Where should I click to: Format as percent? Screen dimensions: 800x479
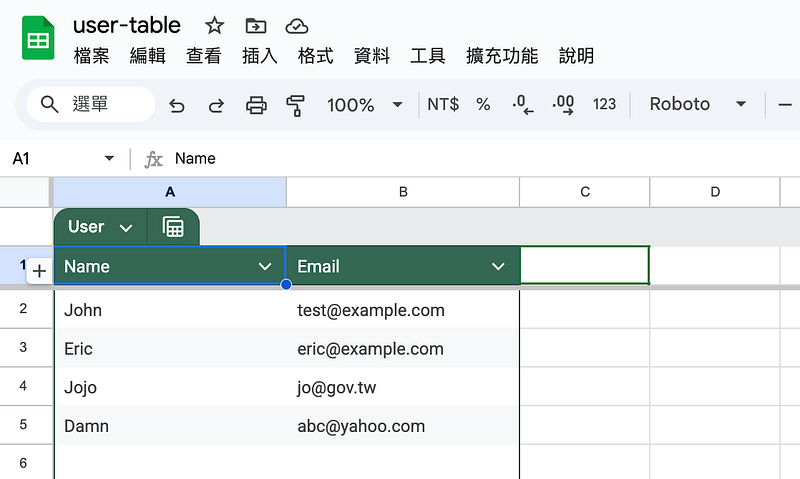coord(483,105)
